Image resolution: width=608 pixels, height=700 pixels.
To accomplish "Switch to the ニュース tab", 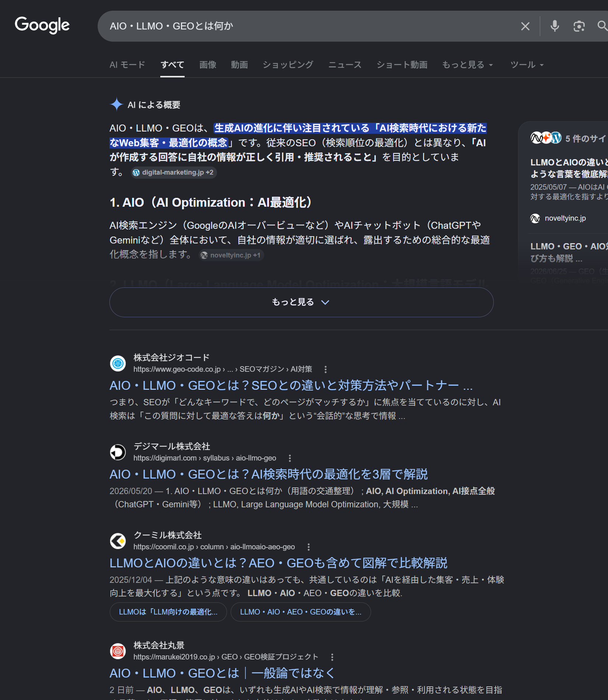I will pos(345,65).
